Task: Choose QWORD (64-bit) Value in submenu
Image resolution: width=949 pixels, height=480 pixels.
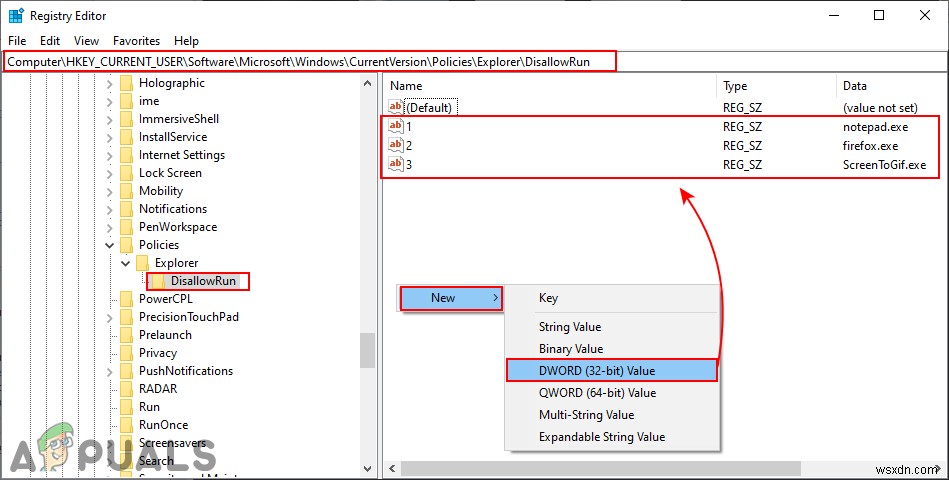Action: 612,393
